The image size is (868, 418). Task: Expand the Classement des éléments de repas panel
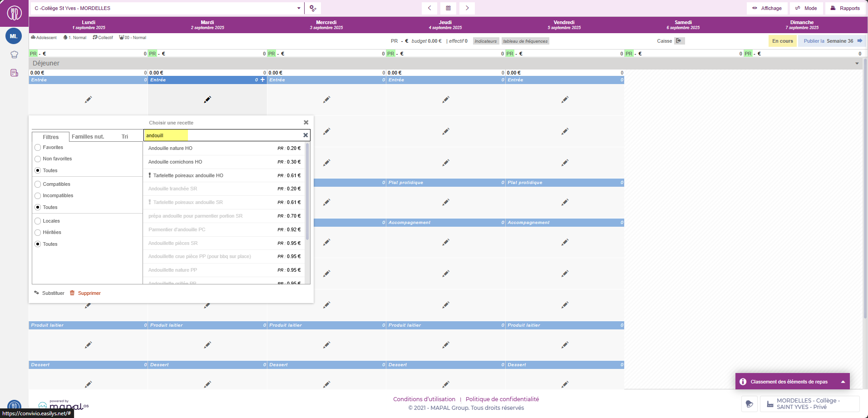[x=843, y=382]
